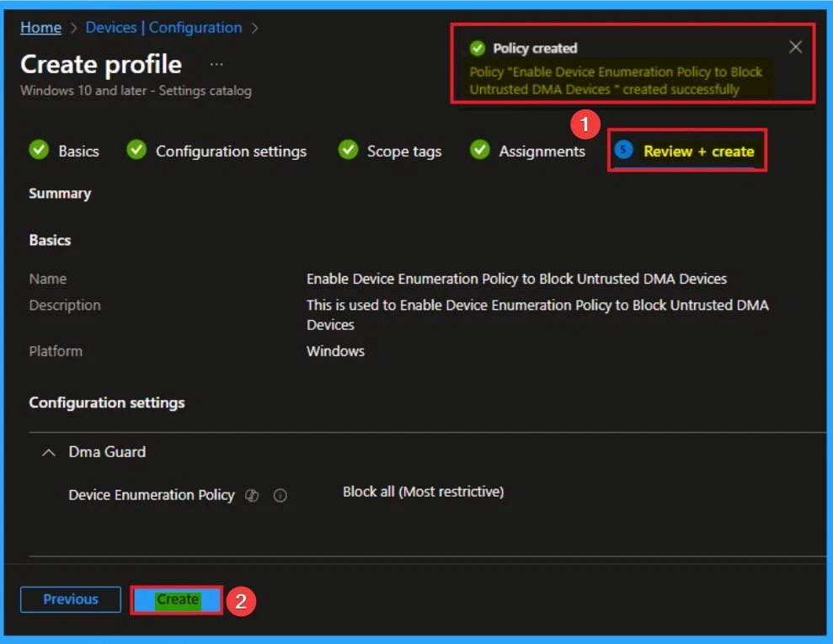Viewport: 833px width, 644px height.
Task: Click the policy created successfully message text
Action: coord(616,81)
